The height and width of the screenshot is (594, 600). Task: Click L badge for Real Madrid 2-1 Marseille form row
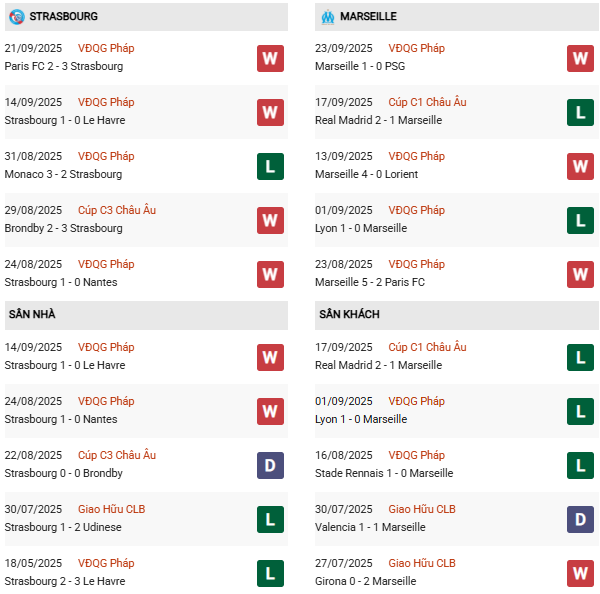pyautogui.click(x=580, y=112)
